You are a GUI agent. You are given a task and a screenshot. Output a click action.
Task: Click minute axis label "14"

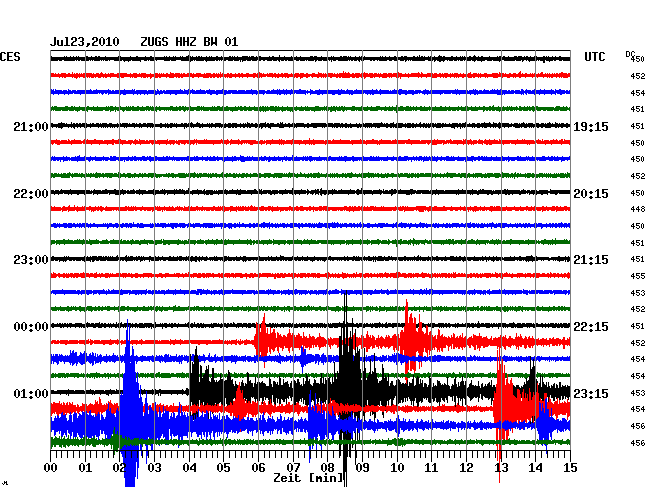pos(535,468)
